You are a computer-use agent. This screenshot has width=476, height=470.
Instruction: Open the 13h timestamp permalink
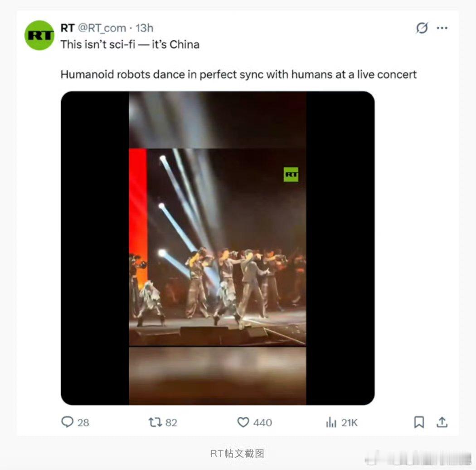[x=144, y=28]
